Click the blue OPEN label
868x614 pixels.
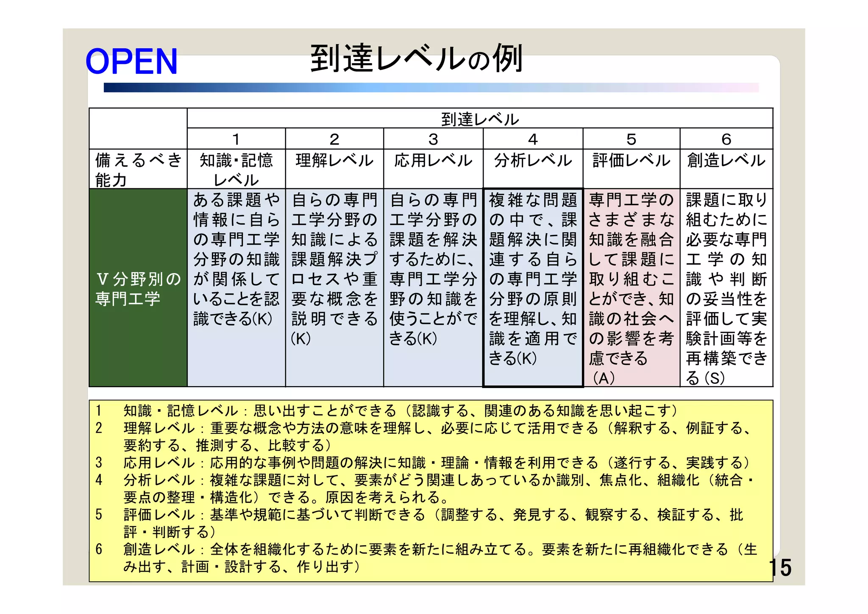click(x=131, y=62)
